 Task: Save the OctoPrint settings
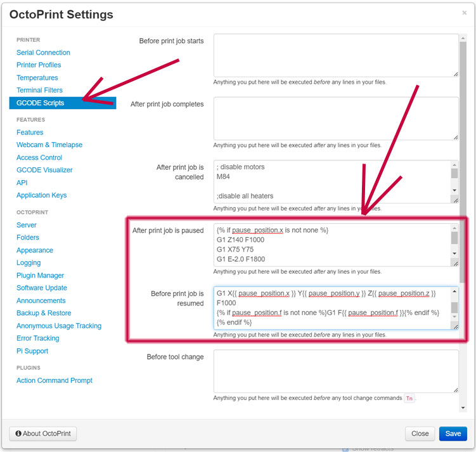tap(453, 434)
